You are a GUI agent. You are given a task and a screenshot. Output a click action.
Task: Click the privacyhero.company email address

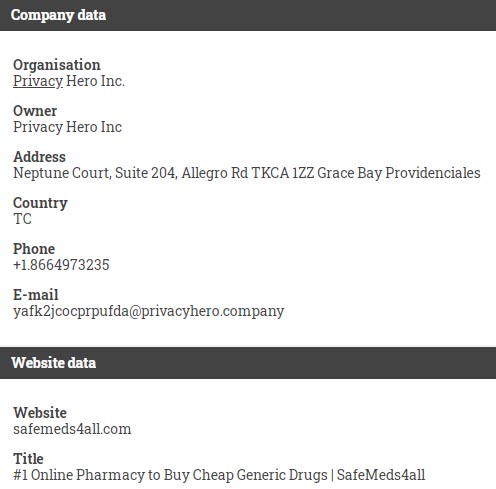click(149, 311)
